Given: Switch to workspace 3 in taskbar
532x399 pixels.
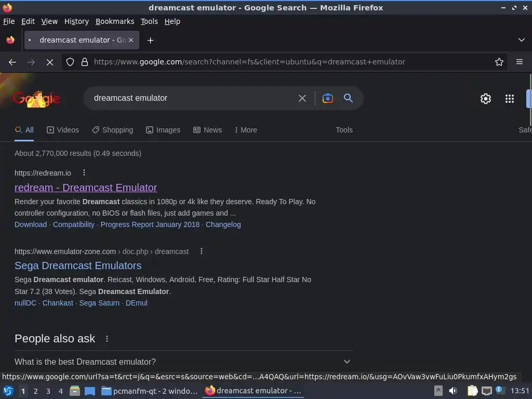Looking at the screenshot, I should click(x=48, y=391).
